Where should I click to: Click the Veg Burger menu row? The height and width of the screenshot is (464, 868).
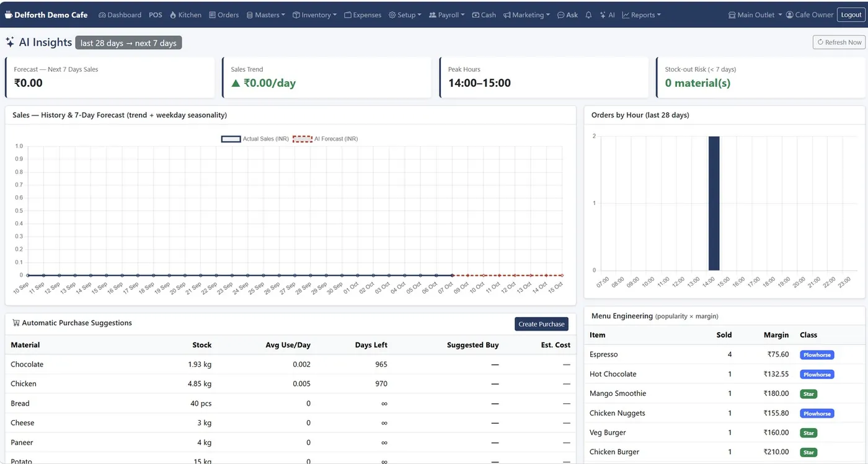point(725,432)
